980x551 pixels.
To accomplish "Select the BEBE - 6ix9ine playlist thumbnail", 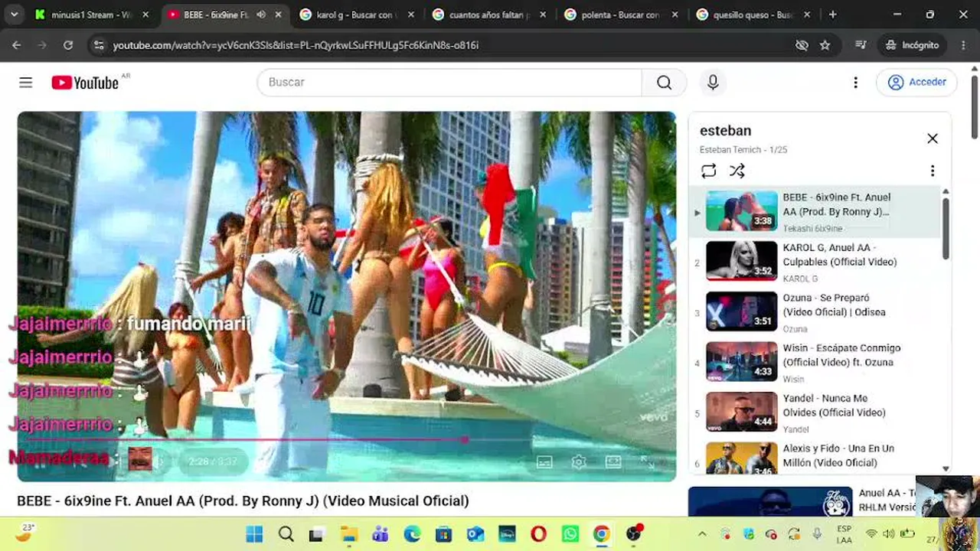I will click(x=741, y=210).
